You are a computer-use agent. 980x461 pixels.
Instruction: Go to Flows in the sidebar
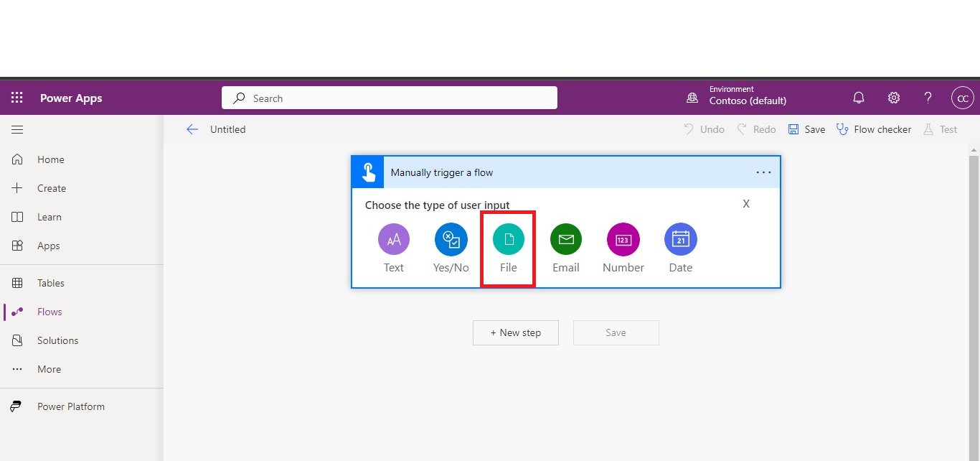click(50, 312)
